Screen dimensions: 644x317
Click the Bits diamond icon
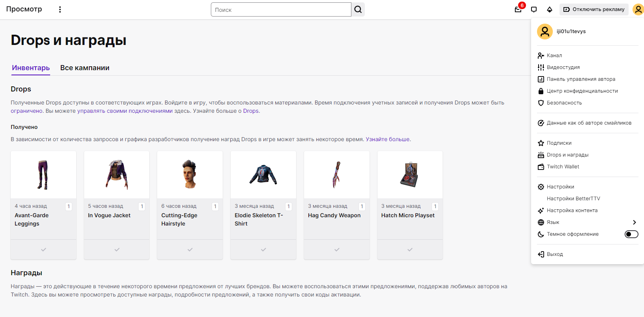pyautogui.click(x=550, y=9)
